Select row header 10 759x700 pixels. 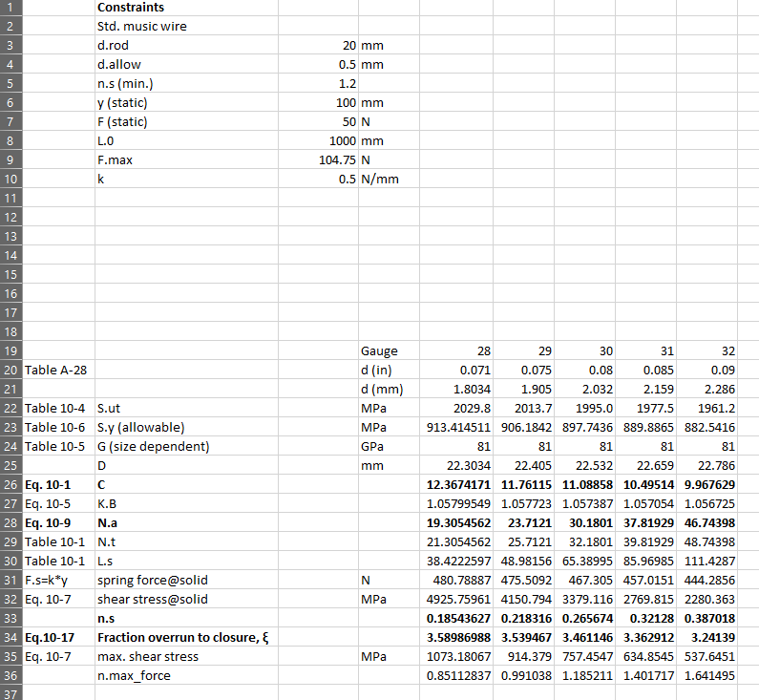pyautogui.click(x=11, y=180)
